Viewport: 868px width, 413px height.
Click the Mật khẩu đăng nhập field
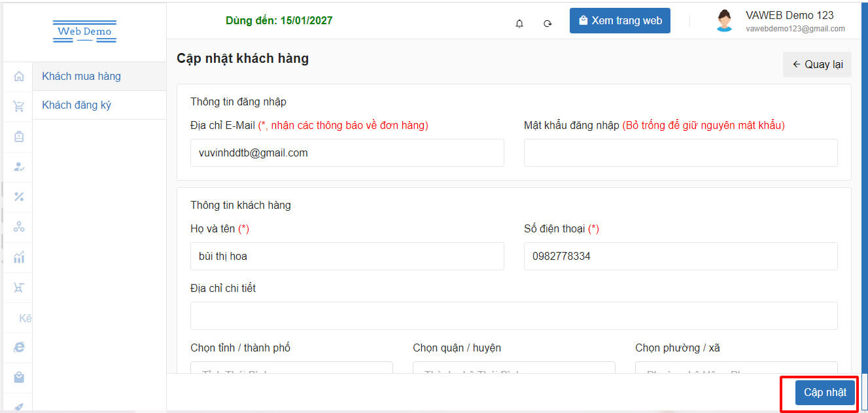pyautogui.click(x=680, y=153)
